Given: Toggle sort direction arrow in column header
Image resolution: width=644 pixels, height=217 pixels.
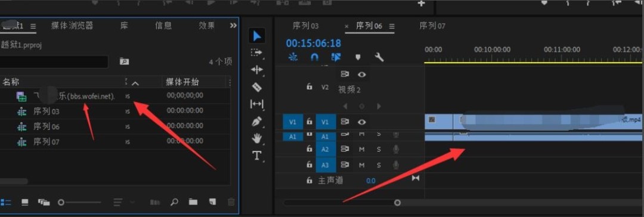Looking at the screenshot, I should [135, 83].
